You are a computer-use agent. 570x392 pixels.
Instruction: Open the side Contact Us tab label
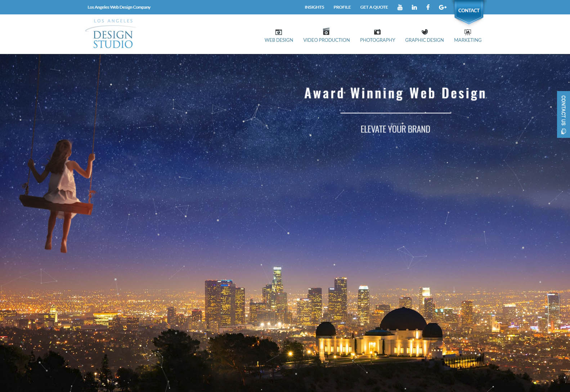tap(564, 111)
